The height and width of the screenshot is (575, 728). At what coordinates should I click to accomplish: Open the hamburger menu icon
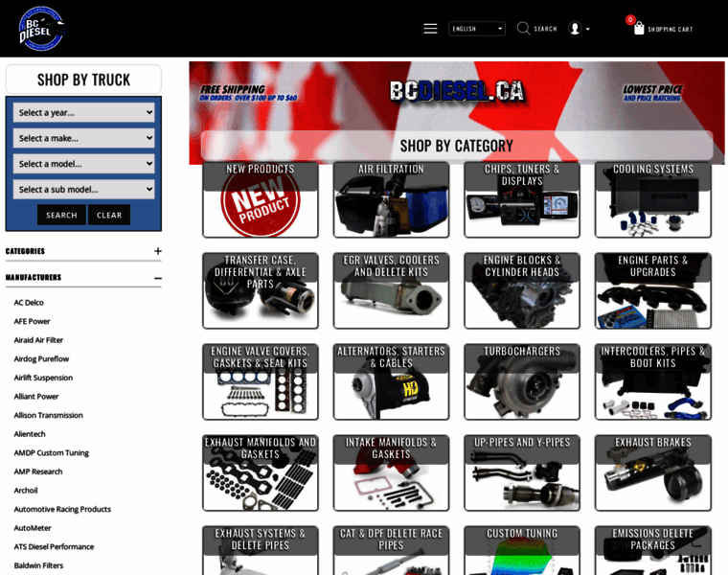pyautogui.click(x=430, y=29)
